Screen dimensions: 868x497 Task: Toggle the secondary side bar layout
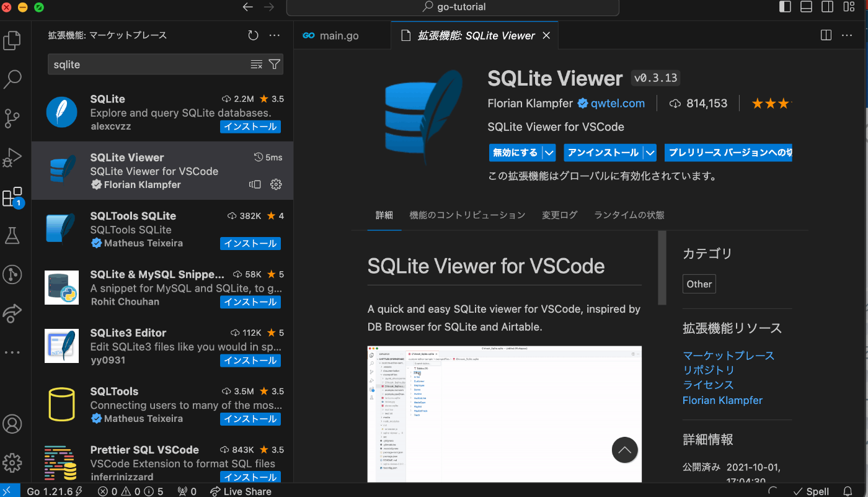pos(827,7)
